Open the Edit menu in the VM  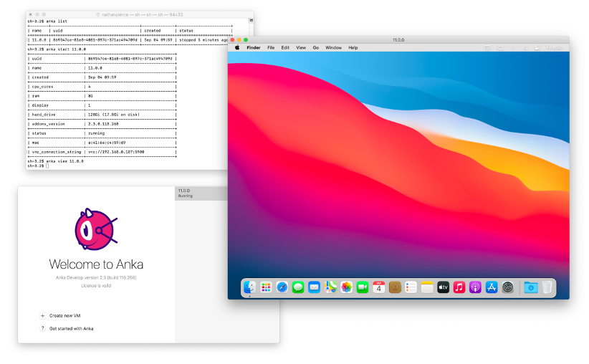coord(285,48)
